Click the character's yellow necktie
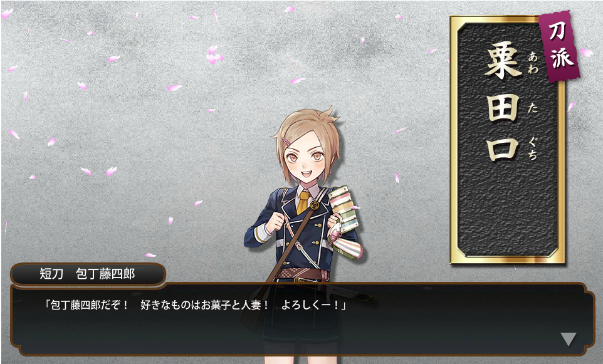Viewport: 603px width, 364px height. [303, 202]
